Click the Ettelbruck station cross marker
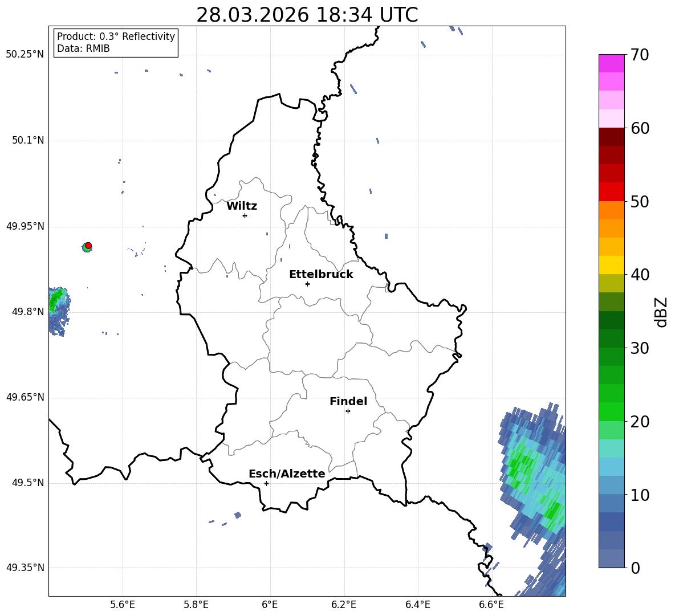Screen dimensions: 675x616 click(307, 284)
